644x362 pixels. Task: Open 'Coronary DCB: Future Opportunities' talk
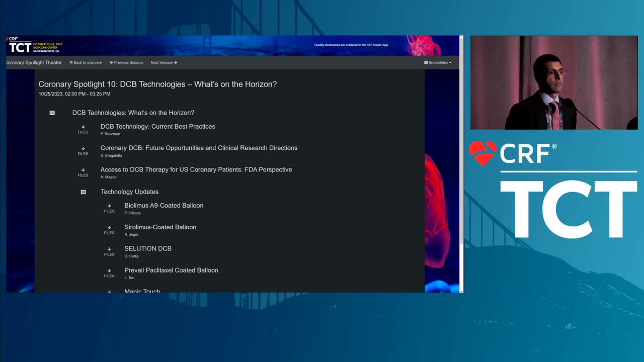199,148
